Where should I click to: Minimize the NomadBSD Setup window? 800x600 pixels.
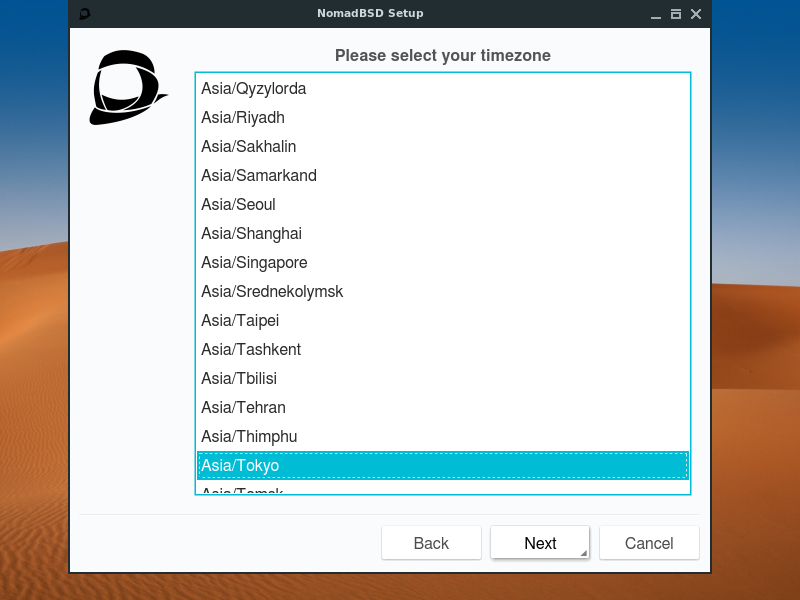(656, 14)
